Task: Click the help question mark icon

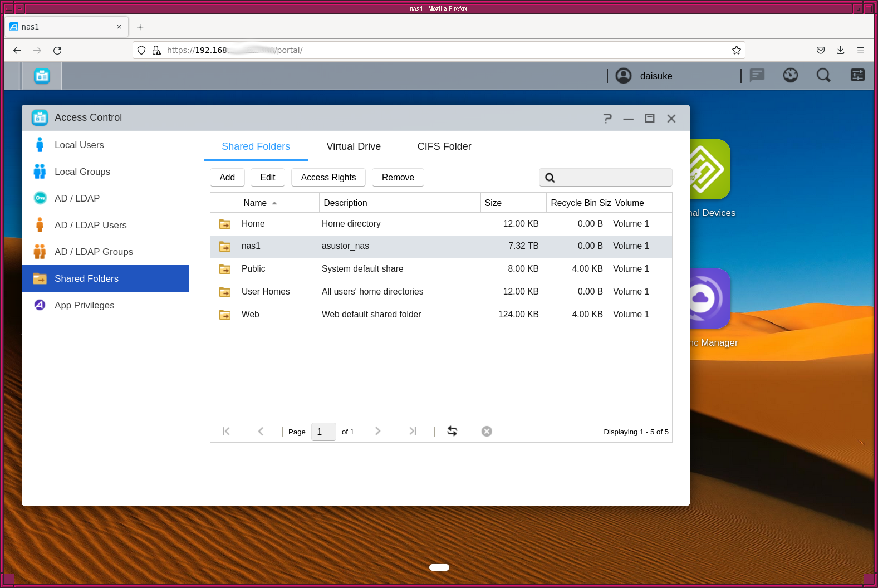Action: 607,118
